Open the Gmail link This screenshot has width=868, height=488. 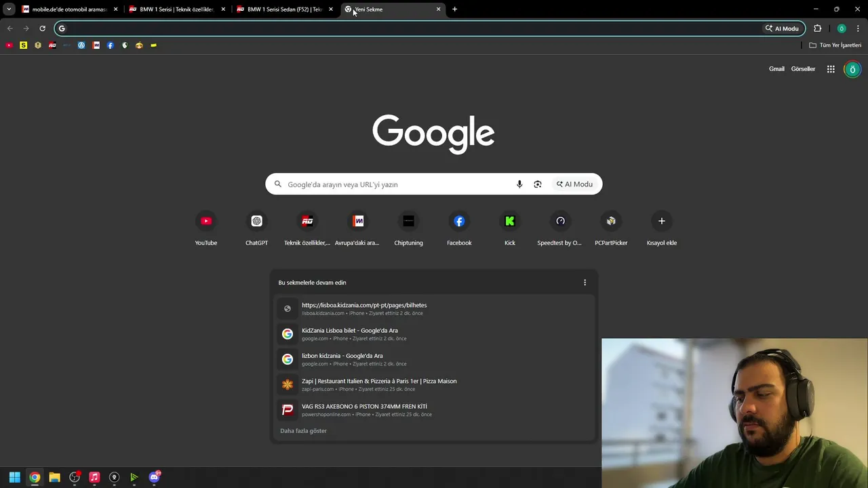pyautogui.click(x=776, y=69)
